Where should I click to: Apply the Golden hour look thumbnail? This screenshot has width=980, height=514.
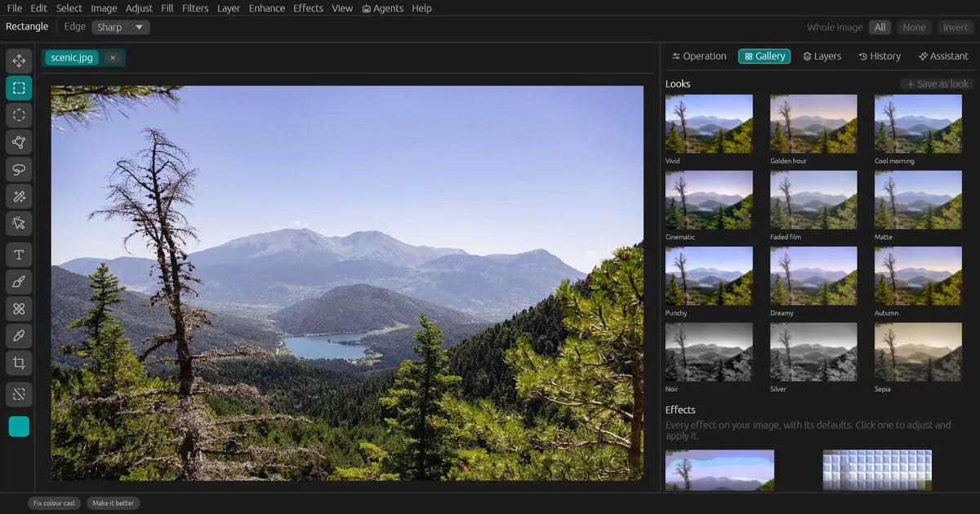(813, 124)
